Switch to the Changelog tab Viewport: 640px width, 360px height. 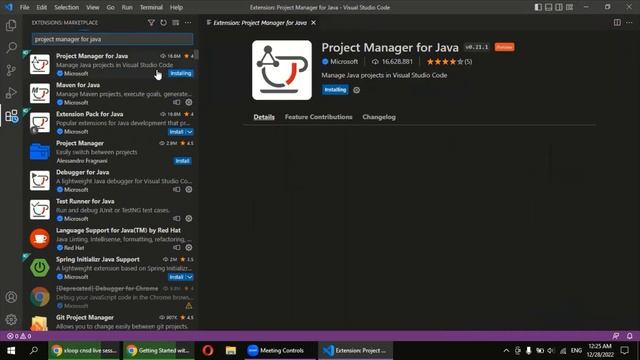point(379,117)
